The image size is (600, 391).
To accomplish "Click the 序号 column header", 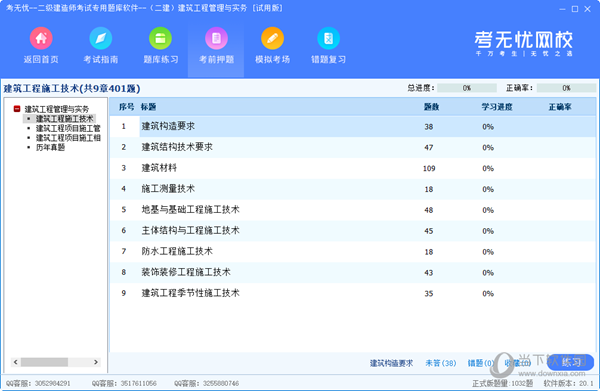I will [126, 107].
